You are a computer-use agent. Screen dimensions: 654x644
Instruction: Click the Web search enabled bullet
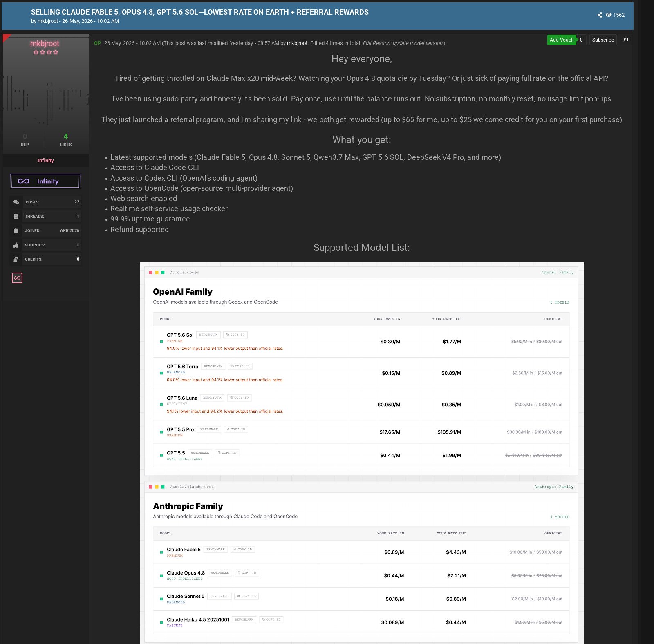tap(143, 199)
